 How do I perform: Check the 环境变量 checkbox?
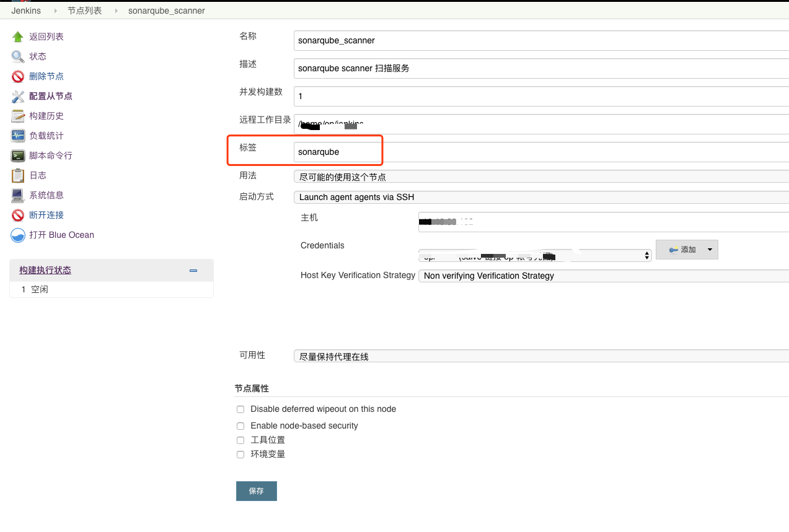click(x=240, y=455)
